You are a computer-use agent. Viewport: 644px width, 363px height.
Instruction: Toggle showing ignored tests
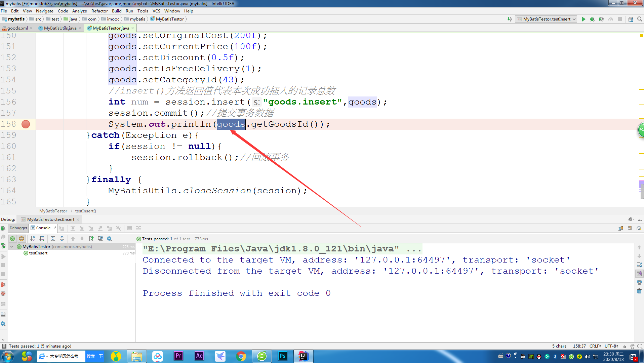point(22,239)
